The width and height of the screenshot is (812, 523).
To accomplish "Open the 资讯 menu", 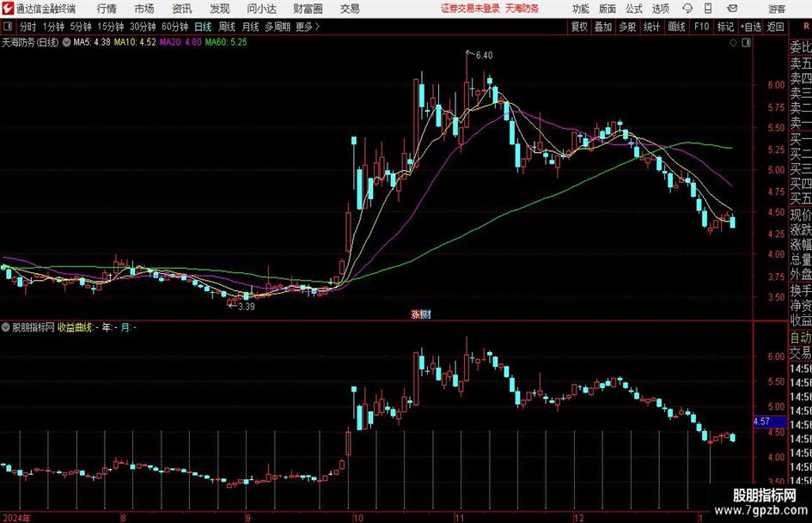I will [x=182, y=9].
